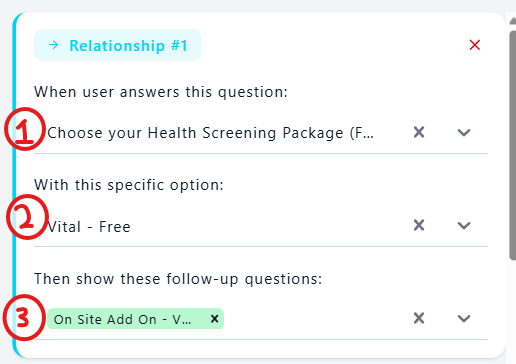The height and width of the screenshot is (364, 516).
Task: Click the On Site Add On tag label
Action: tap(123, 319)
